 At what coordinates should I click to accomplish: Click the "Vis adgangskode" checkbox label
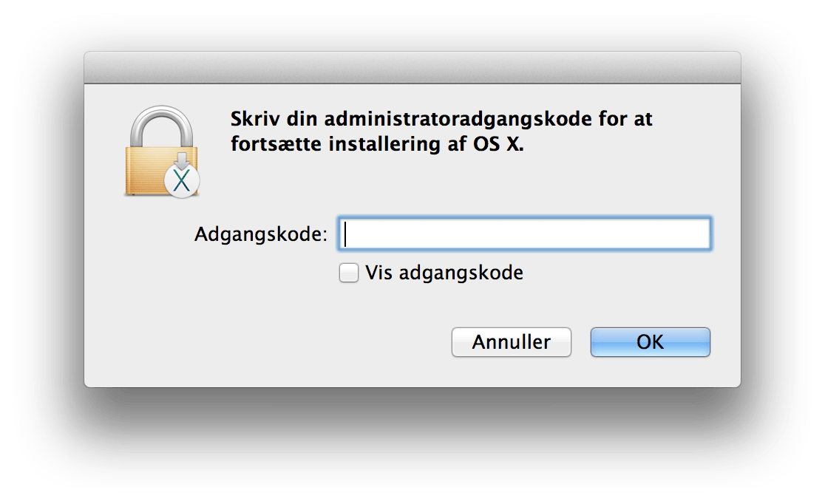(x=444, y=273)
